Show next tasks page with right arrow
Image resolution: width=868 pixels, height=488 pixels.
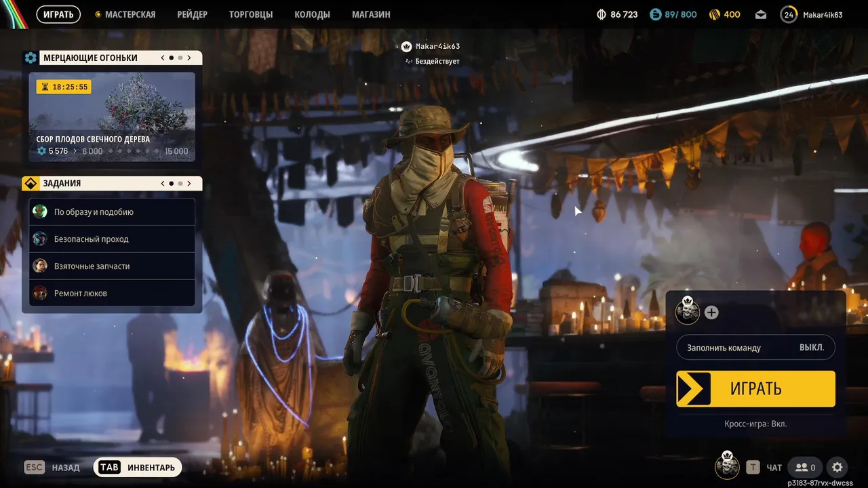point(189,183)
